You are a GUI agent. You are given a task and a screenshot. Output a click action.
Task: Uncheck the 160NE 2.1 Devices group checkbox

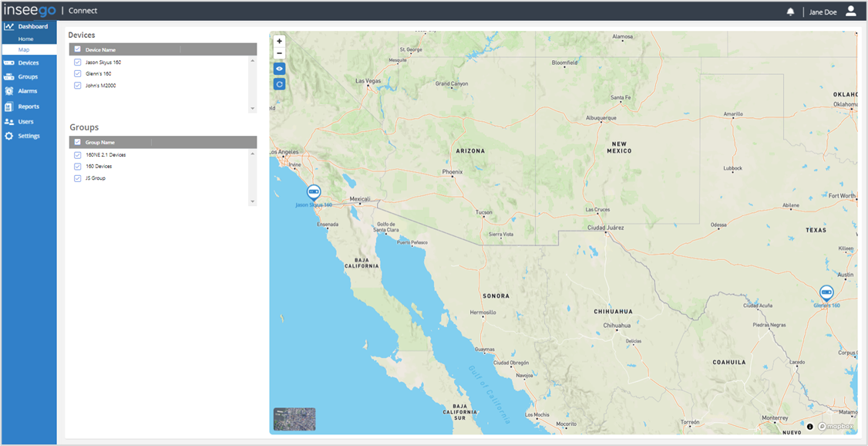(78, 154)
